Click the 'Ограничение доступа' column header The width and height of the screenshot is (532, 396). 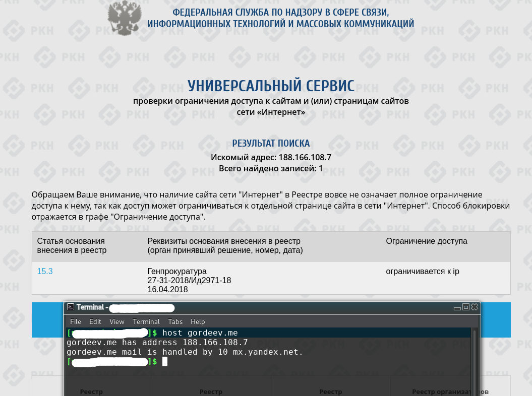[427, 241]
